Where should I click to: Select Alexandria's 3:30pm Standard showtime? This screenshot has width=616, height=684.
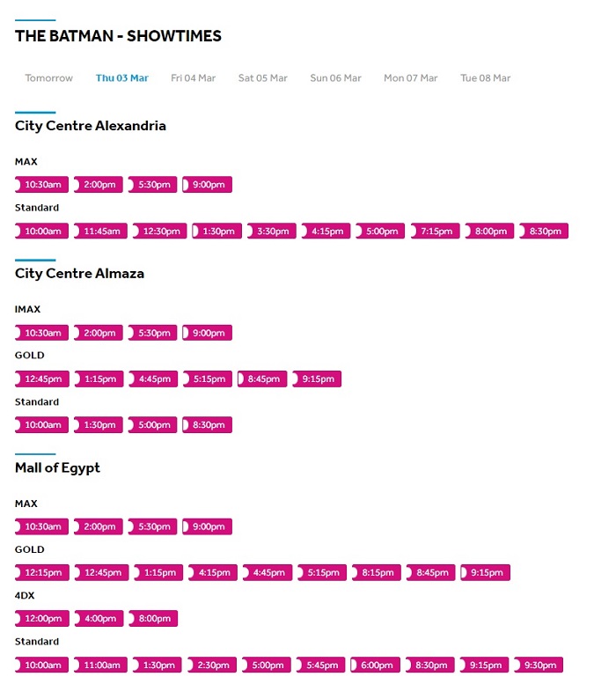click(272, 232)
